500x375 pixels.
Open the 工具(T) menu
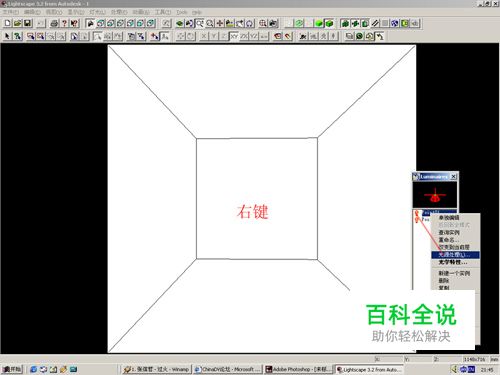click(x=162, y=12)
